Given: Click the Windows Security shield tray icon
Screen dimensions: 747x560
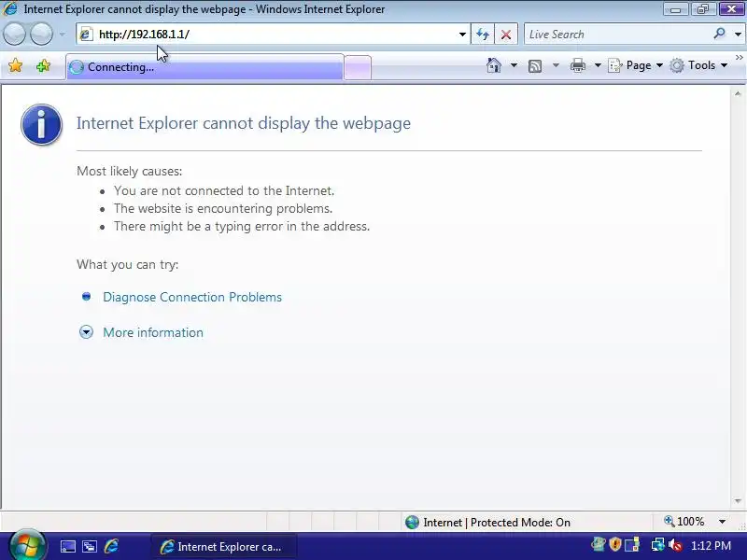Looking at the screenshot, I should pyautogui.click(x=615, y=544).
